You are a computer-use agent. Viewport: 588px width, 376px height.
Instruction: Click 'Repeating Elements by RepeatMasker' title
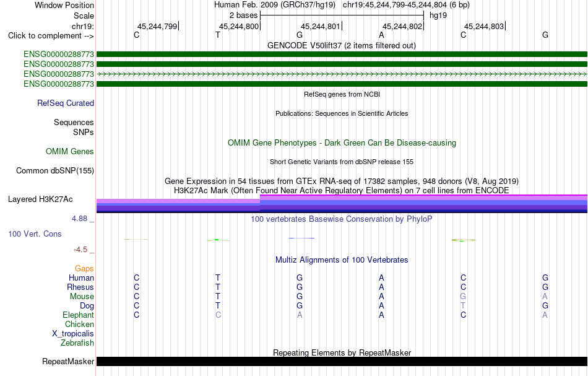pos(342,352)
